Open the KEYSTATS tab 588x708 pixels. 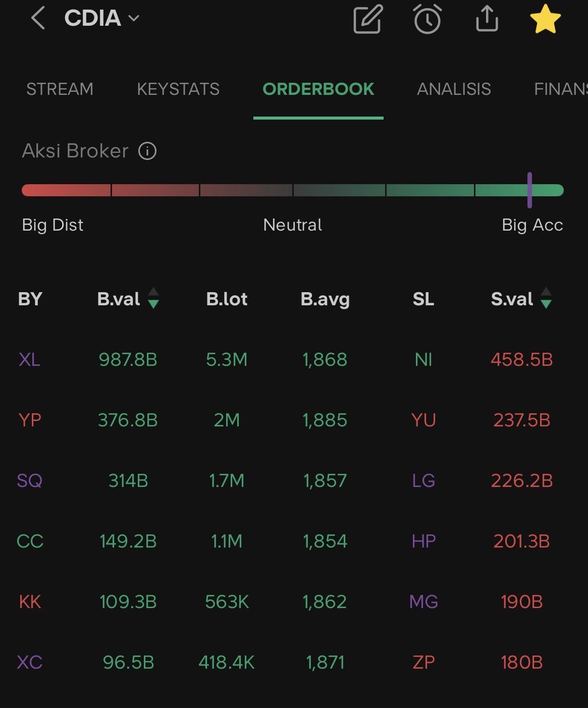pyautogui.click(x=178, y=89)
